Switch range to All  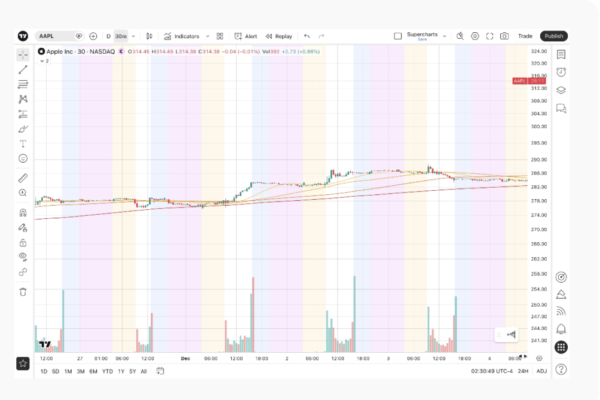(x=144, y=371)
